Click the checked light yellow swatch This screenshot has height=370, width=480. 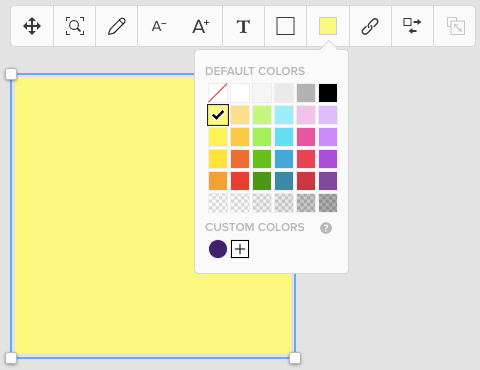[218, 115]
